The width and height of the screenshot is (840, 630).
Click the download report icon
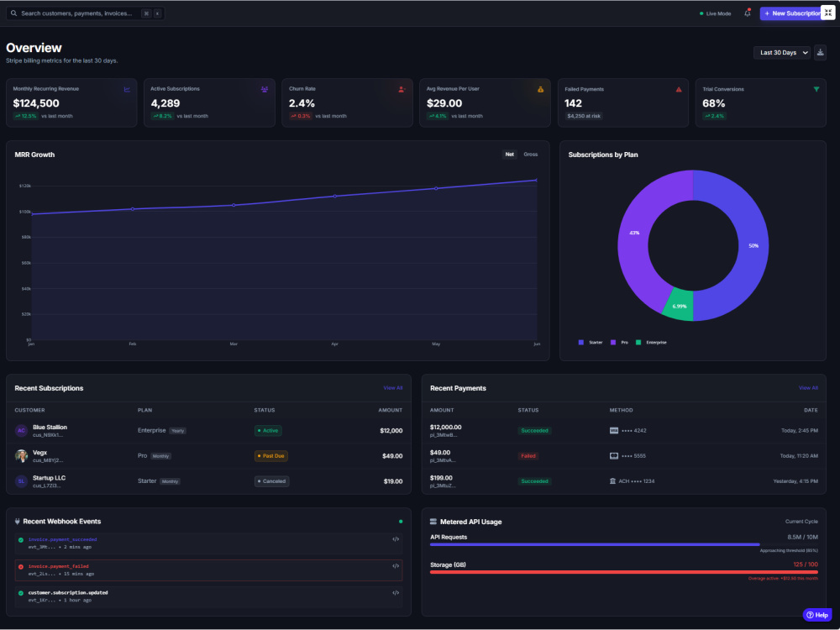(820, 52)
